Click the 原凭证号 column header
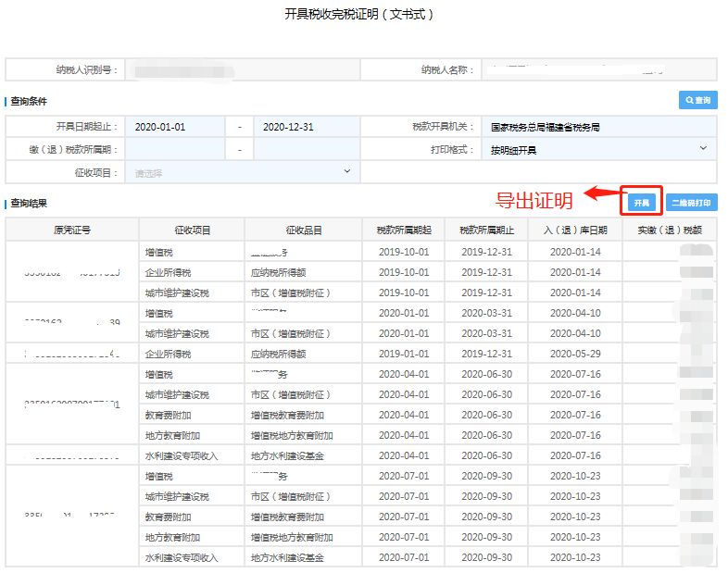The image size is (728, 573). click(x=71, y=230)
